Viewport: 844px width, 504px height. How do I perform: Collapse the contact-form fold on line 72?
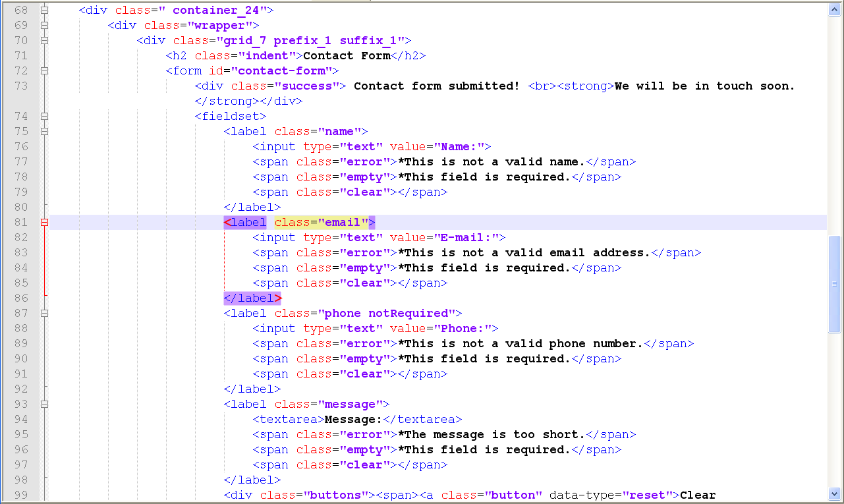point(44,71)
